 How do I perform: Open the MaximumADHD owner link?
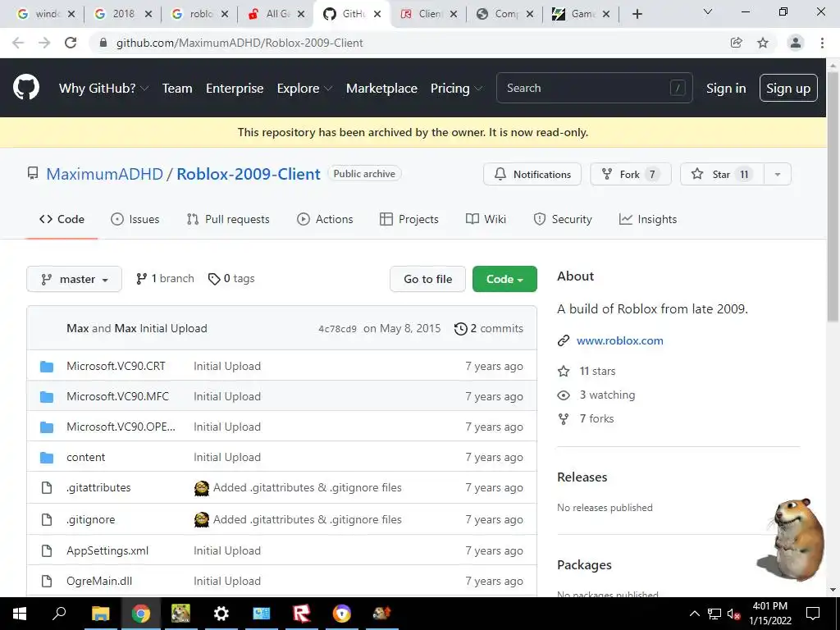tap(104, 174)
